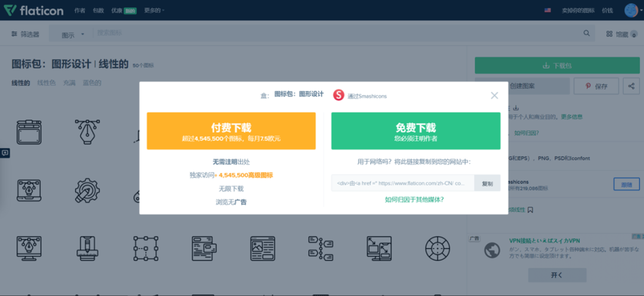Open the feedback tab on left edge
This screenshot has height=296, width=644.
[5, 153]
